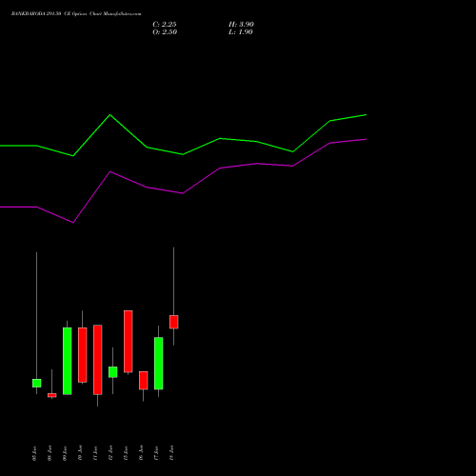Click the 10 date axis label
Viewport: 476px width, 476px height.
[80, 453]
